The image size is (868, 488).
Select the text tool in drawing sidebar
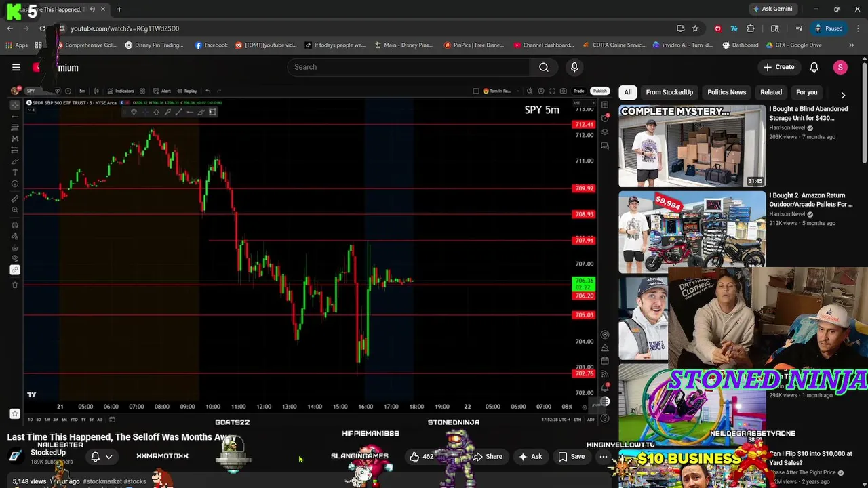(15, 173)
